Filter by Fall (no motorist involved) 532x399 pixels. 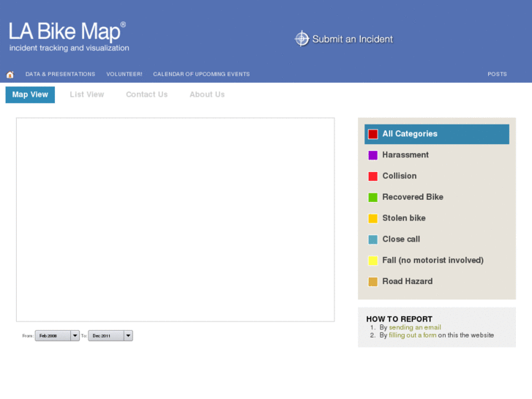(x=437, y=261)
